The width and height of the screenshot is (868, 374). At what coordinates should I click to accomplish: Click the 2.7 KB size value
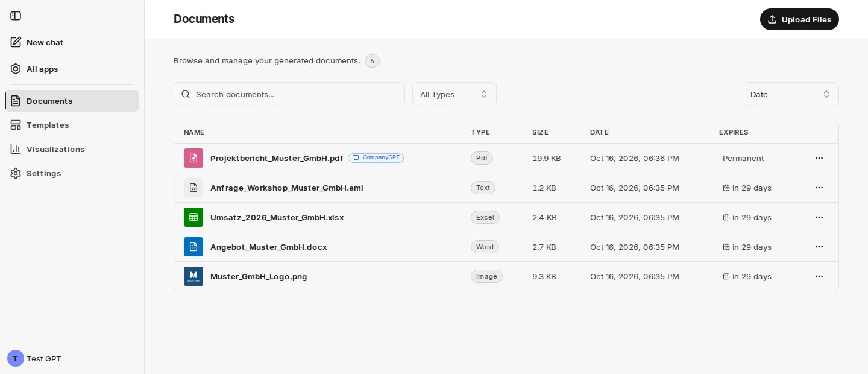(x=544, y=247)
